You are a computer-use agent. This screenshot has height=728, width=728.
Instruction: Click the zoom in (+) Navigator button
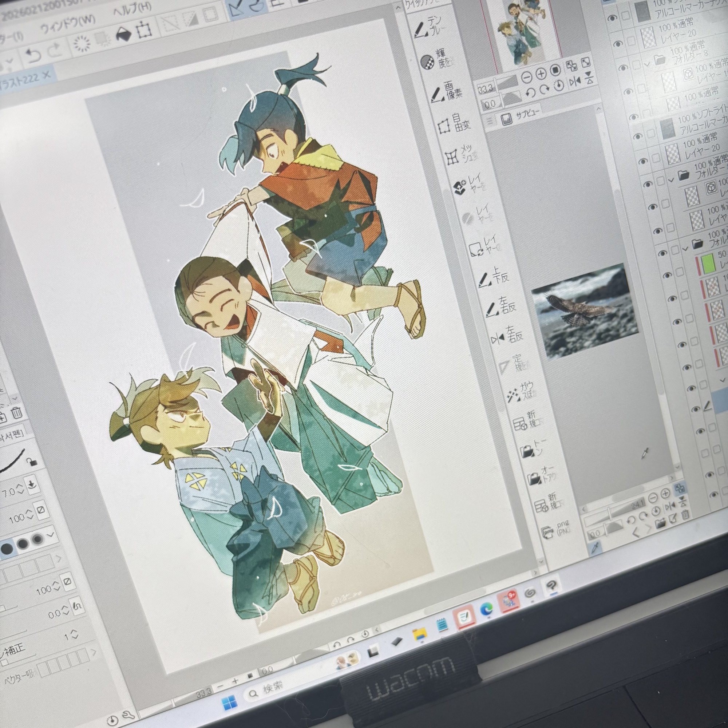pyautogui.click(x=541, y=74)
